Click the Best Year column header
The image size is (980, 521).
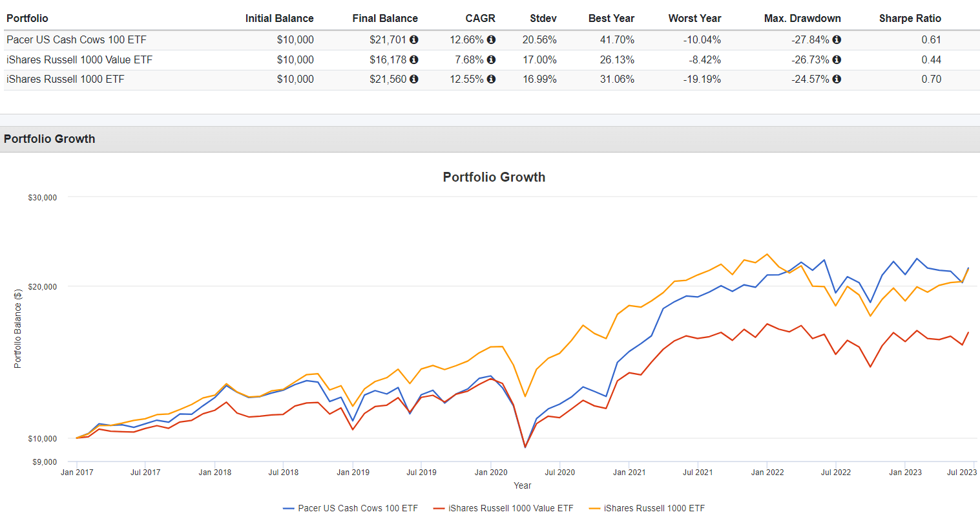pyautogui.click(x=611, y=18)
